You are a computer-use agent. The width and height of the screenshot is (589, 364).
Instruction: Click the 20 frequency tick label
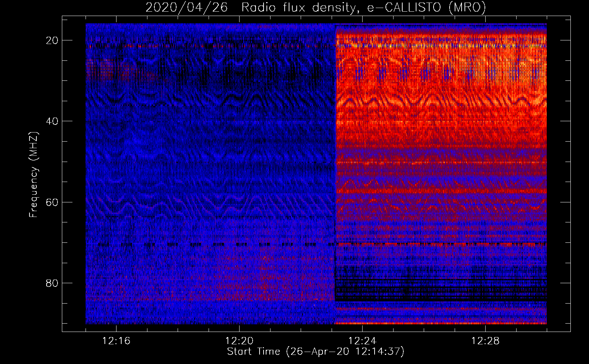click(52, 40)
